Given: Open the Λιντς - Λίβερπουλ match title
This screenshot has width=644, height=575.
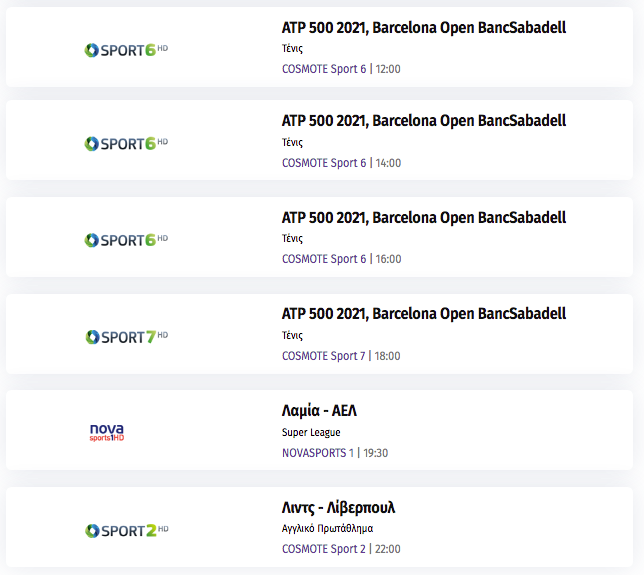Looking at the screenshot, I should tap(338, 508).
